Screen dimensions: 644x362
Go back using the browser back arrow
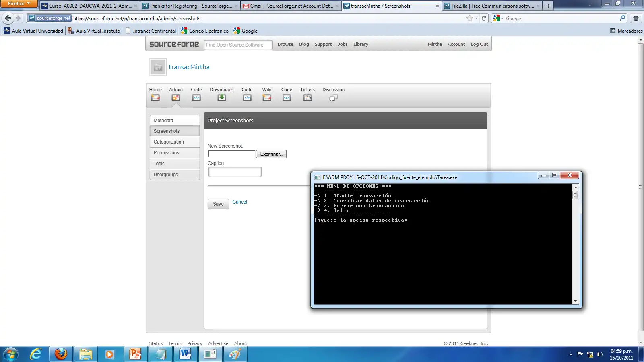tap(8, 18)
